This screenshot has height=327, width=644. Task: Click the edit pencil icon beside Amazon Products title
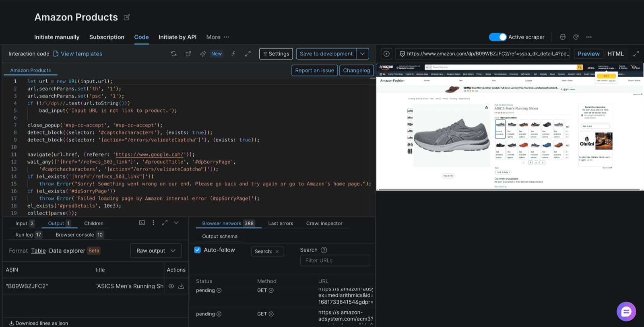pyautogui.click(x=127, y=17)
